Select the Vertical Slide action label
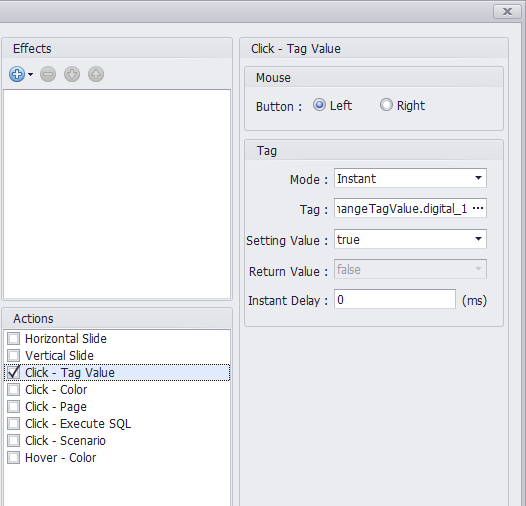 click(59, 355)
